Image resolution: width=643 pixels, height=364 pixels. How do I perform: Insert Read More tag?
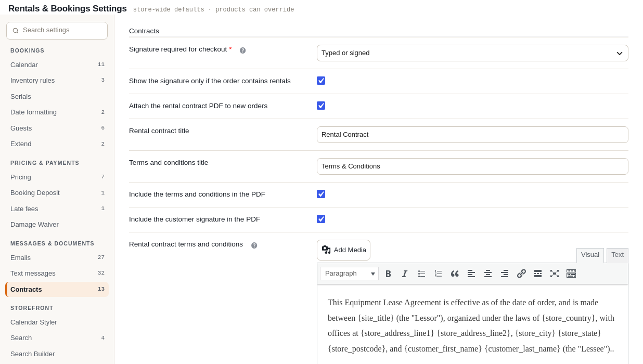pos(538,274)
